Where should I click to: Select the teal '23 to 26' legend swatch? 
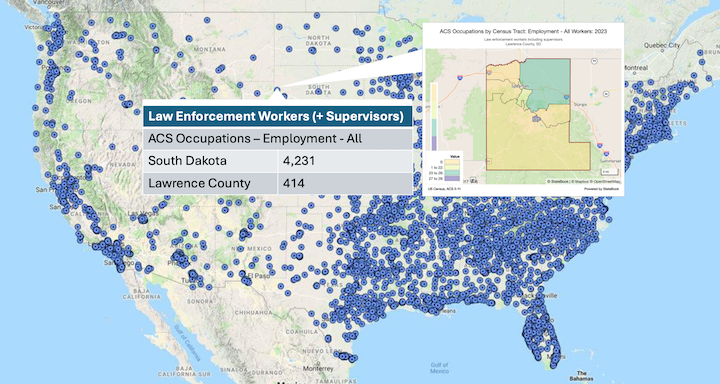coord(452,173)
